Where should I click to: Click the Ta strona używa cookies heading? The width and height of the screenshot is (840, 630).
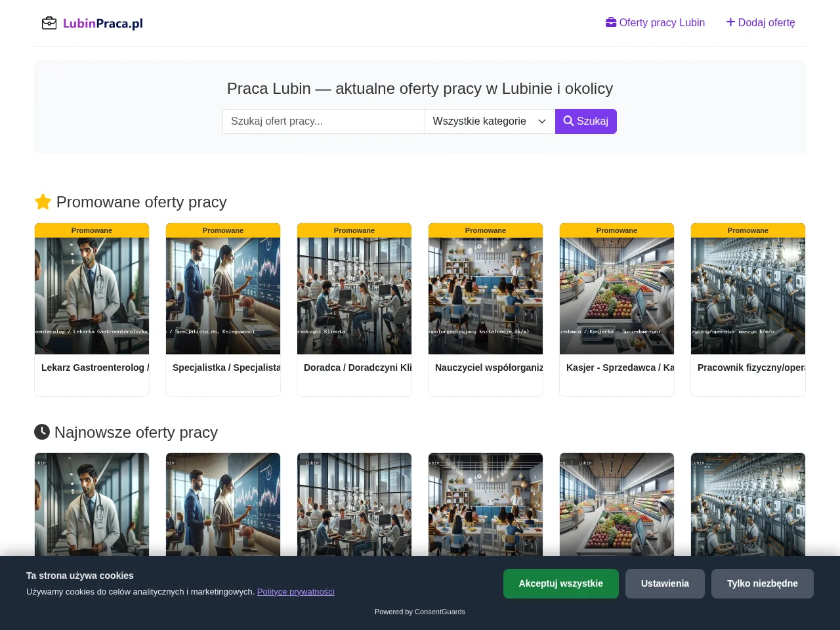click(80, 576)
